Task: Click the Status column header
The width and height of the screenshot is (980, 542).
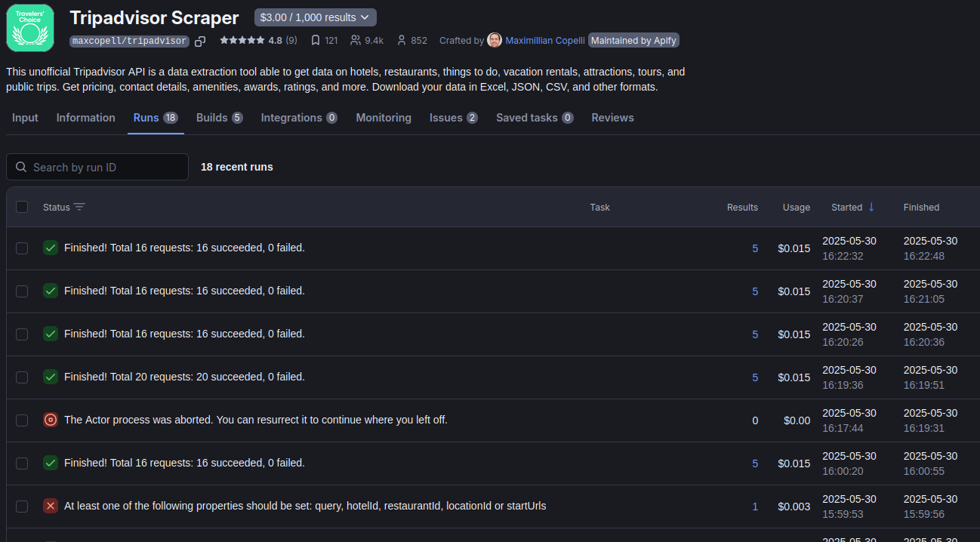Action: coord(56,207)
